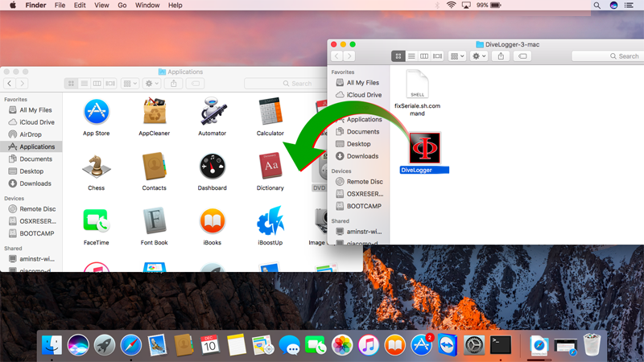The width and height of the screenshot is (644, 362).
Task: Click the DiveLogger window search field
Action: (x=608, y=56)
